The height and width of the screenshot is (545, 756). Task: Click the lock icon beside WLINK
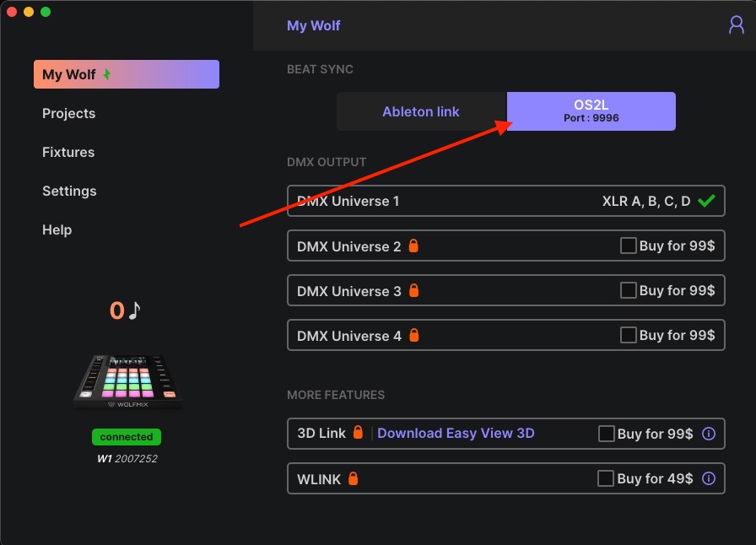click(x=353, y=478)
